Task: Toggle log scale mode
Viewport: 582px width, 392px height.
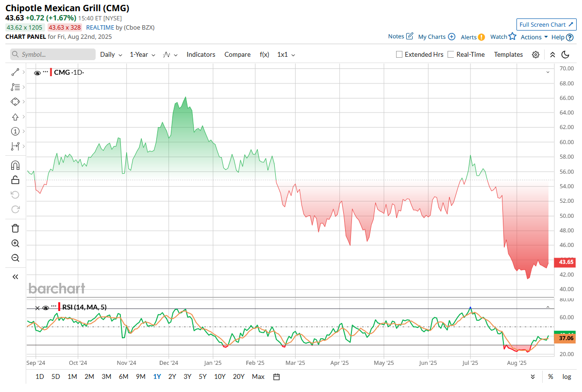Action: (566, 377)
